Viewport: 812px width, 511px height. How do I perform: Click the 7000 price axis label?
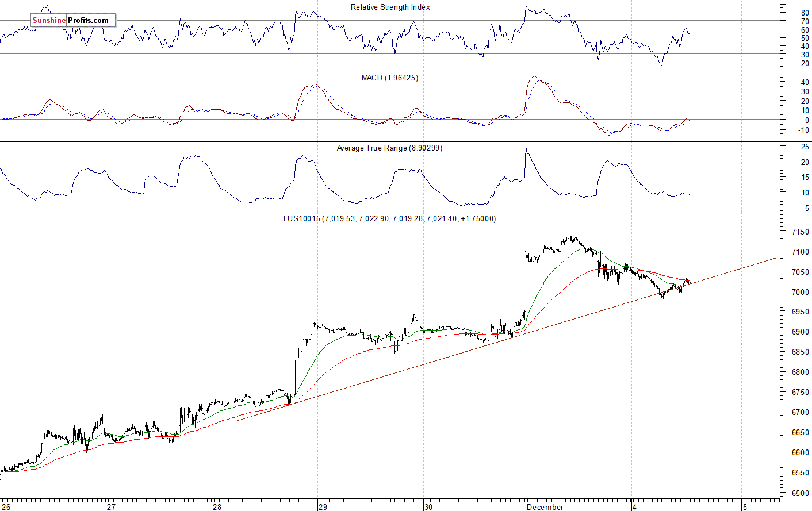tap(800, 292)
